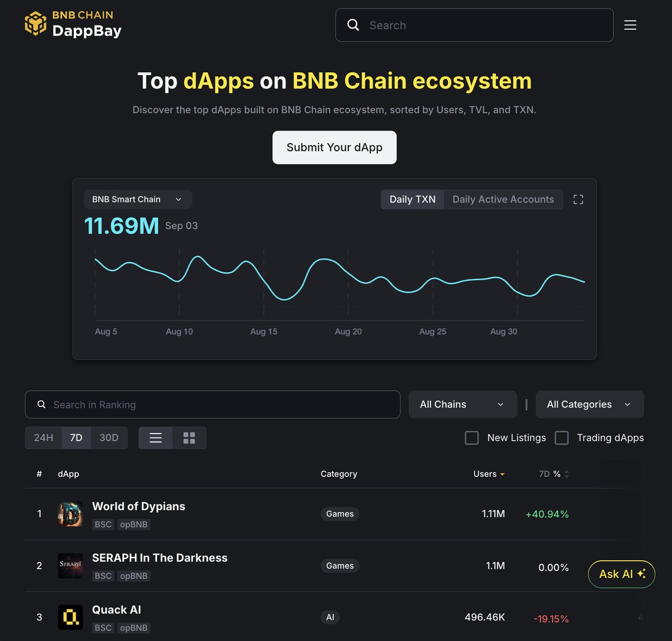Click the 1.1M users value for SERAPH

pos(496,566)
